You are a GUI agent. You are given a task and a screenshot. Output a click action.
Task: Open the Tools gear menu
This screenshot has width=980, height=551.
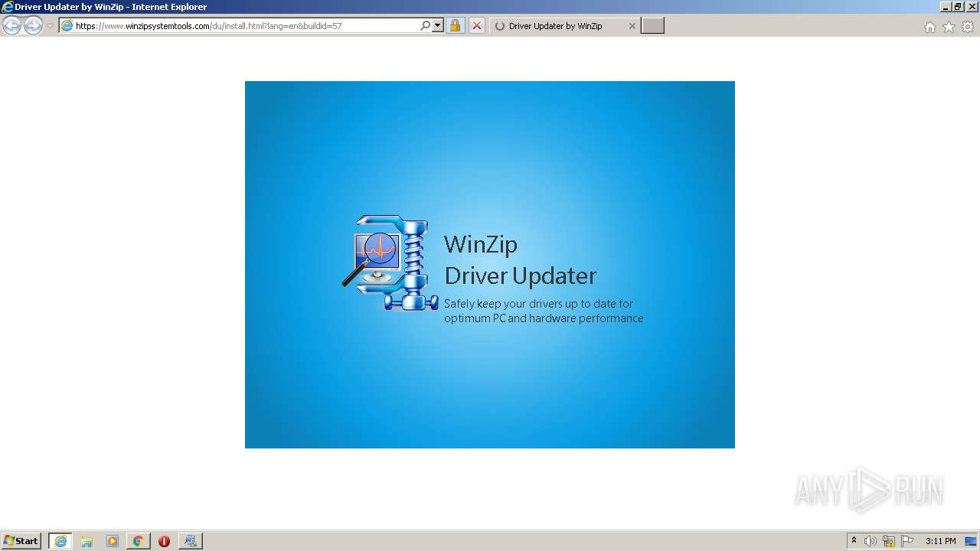[968, 27]
